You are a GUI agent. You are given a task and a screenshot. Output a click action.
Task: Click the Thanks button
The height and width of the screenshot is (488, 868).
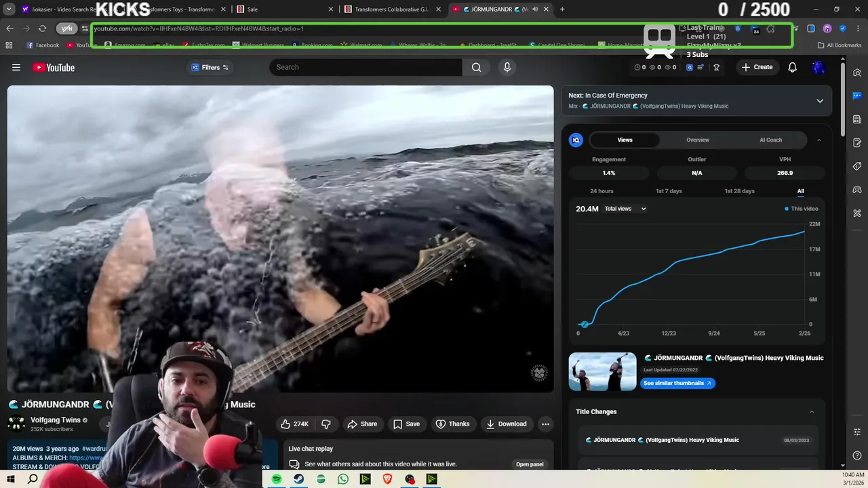coord(452,424)
